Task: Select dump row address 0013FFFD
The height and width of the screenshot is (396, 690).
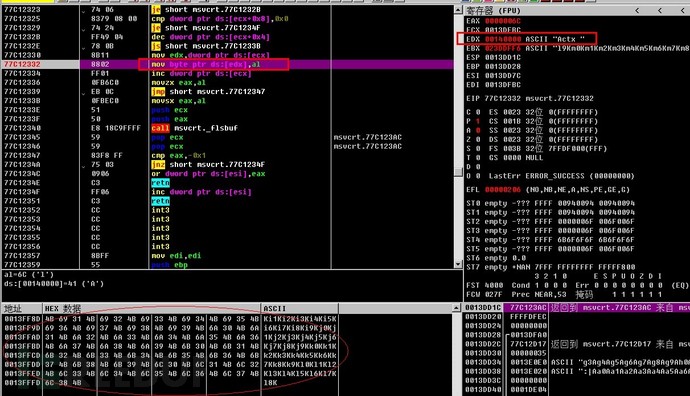Action: (x=22, y=382)
